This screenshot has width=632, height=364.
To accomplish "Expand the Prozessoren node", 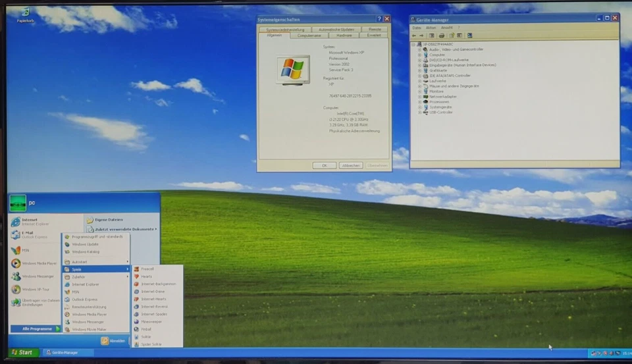I will click(419, 102).
